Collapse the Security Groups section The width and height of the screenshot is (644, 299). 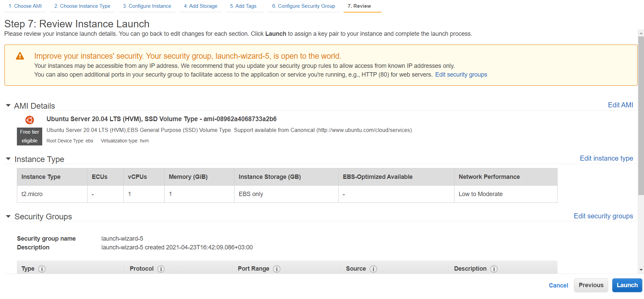(x=8, y=216)
